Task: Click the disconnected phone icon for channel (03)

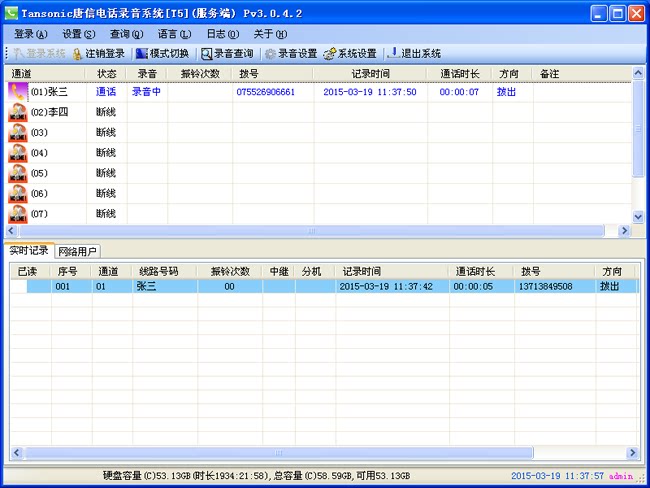Action: point(18,133)
